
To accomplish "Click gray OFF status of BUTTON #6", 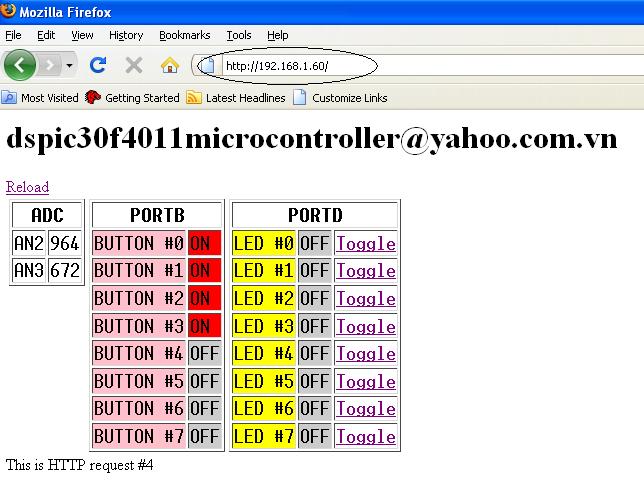I will [x=205, y=408].
